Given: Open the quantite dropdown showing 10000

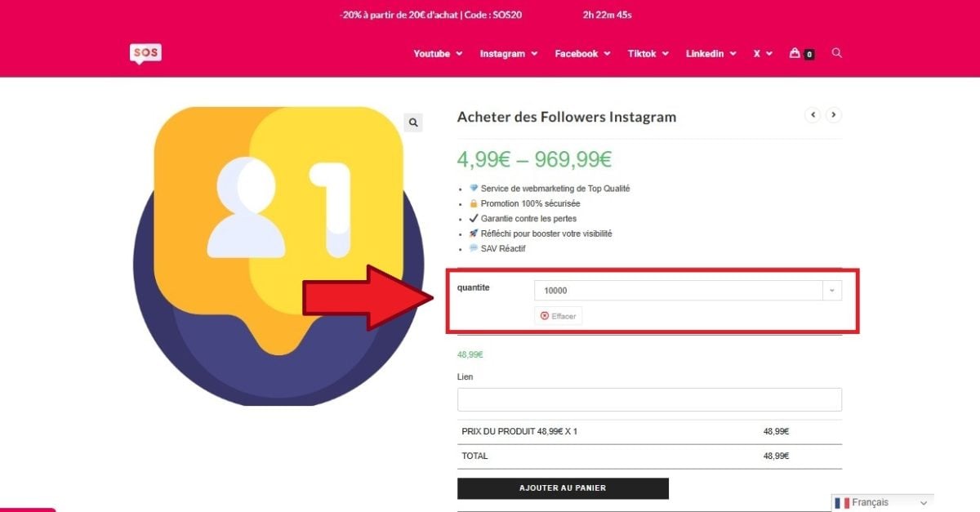Looking at the screenshot, I should pos(687,291).
